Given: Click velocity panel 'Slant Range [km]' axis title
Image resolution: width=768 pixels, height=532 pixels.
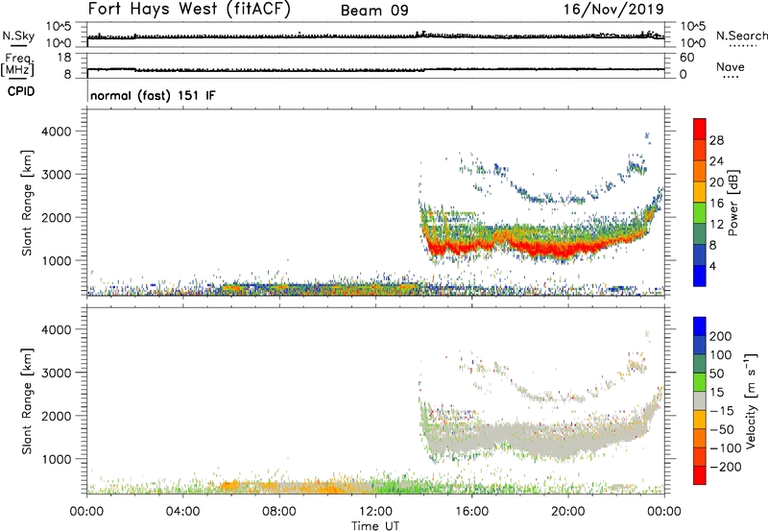Looking at the screenshot, I should [x=28, y=401].
